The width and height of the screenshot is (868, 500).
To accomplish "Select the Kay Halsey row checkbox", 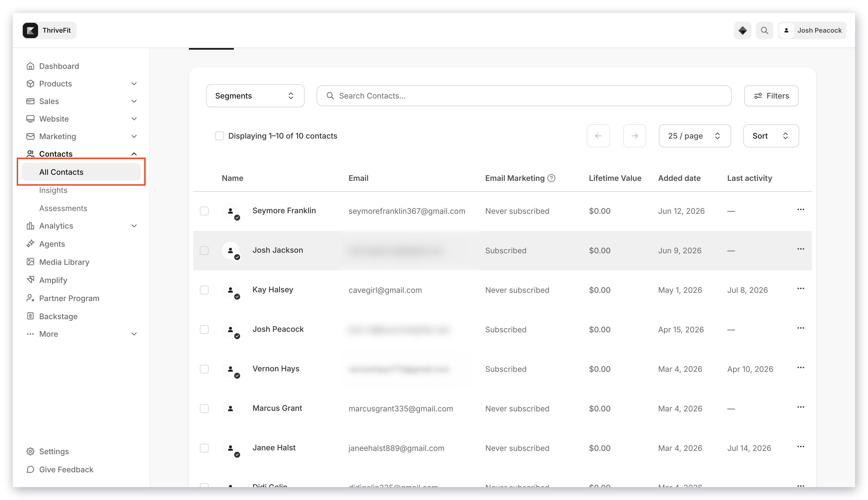I will 204,290.
